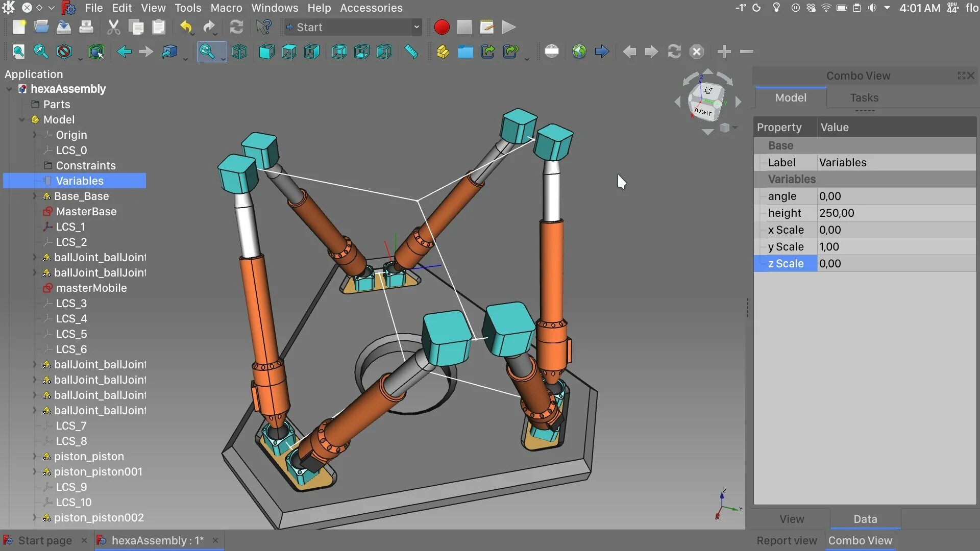Click the RIGHT face of navigation cube
The width and height of the screenshot is (980, 551).
(703, 112)
